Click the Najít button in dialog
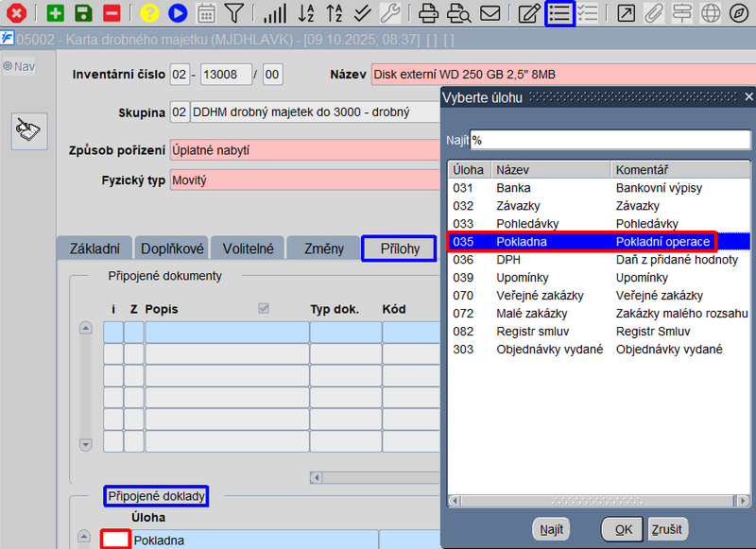Image resolution: width=756 pixels, height=549 pixels. click(x=551, y=530)
